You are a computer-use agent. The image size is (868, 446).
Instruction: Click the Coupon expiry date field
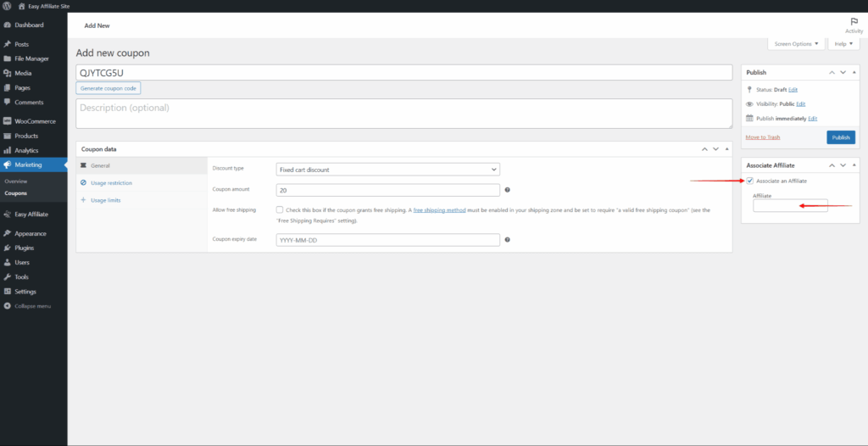(x=387, y=240)
